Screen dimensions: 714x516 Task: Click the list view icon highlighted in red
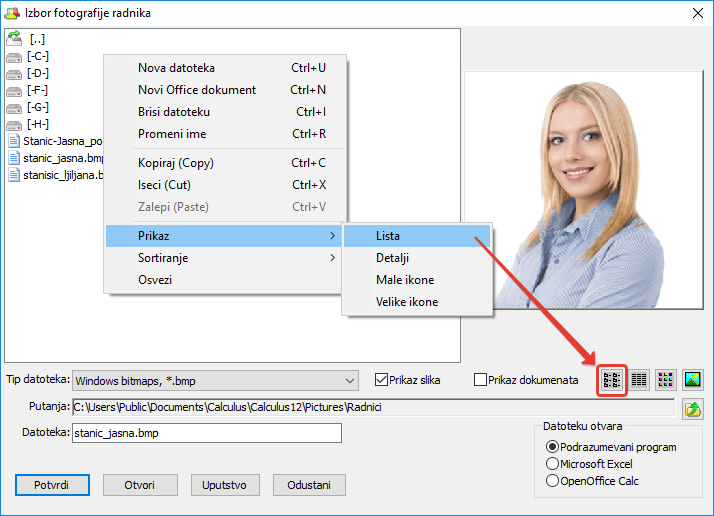[612, 380]
